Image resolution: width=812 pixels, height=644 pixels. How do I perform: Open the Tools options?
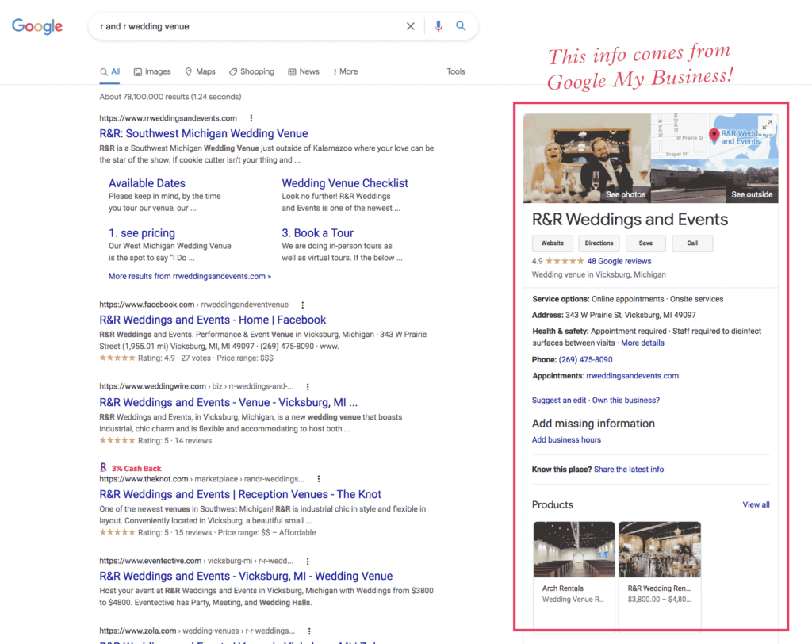[x=456, y=71]
